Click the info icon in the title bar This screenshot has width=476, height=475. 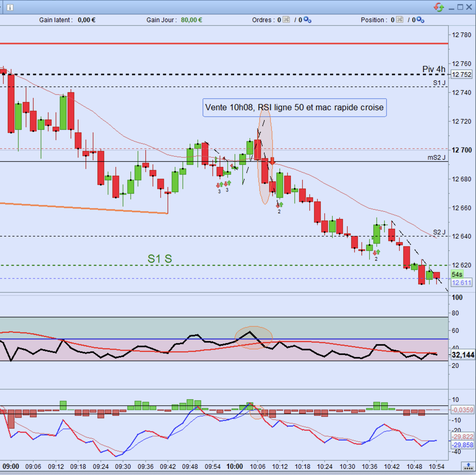point(10,7)
